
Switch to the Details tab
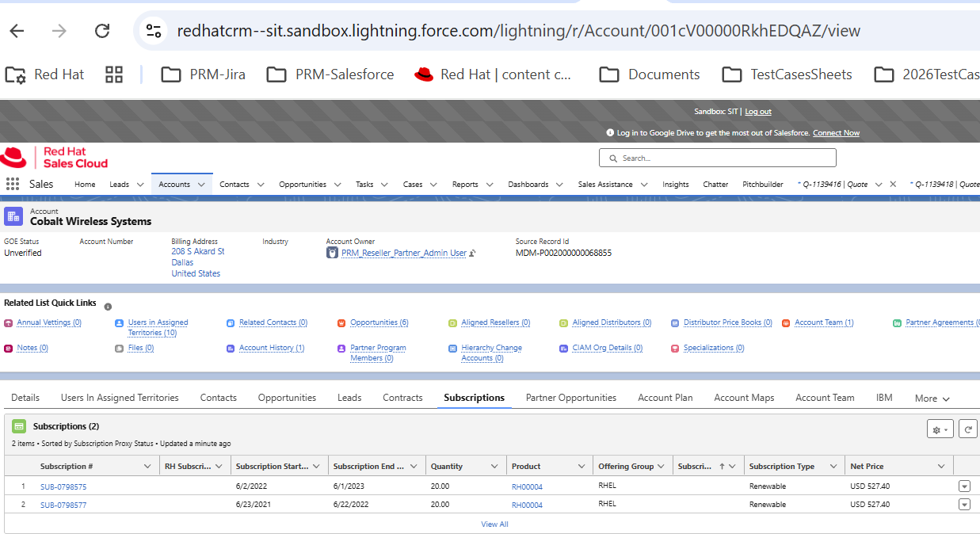pos(25,398)
